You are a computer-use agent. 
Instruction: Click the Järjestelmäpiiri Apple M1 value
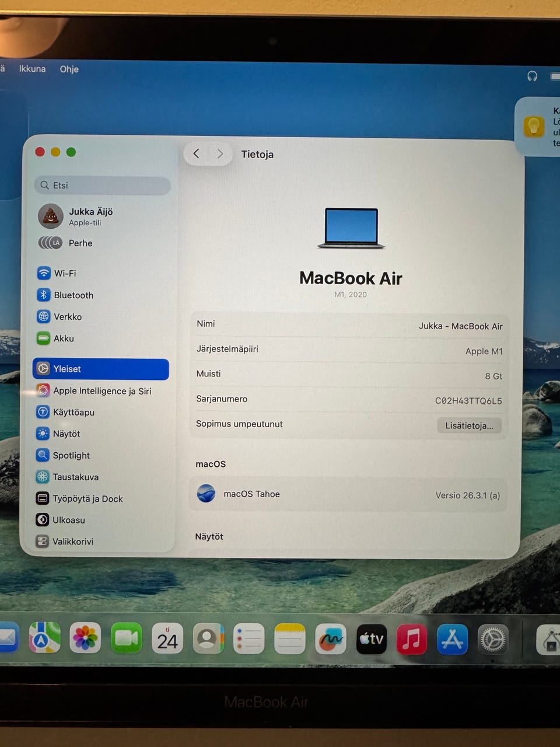click(484, 351)
